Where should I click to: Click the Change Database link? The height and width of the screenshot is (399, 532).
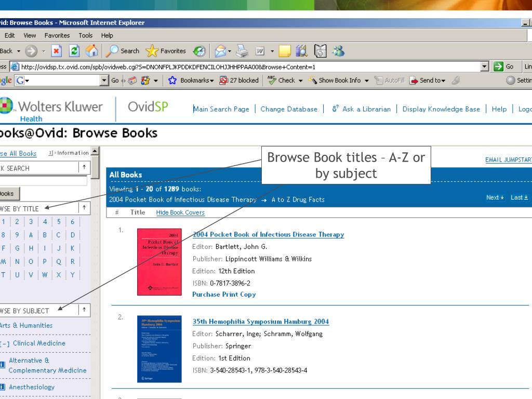pyautogui.click(x=289, y=109)
